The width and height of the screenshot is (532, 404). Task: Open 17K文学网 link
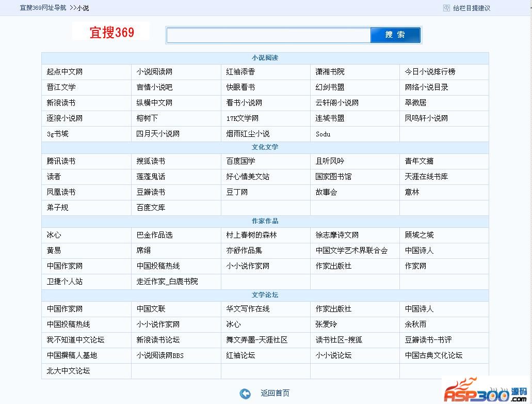click(242, 118)
